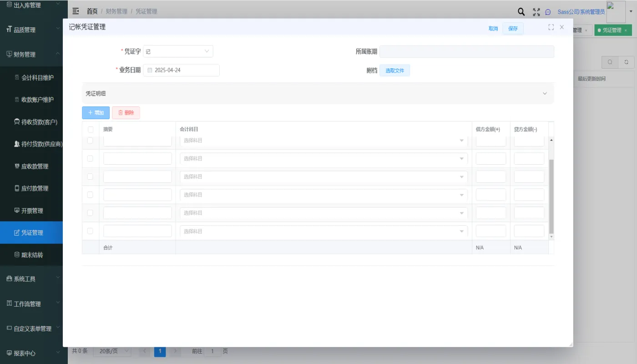Screen dimensions: 637x364
Task: Close the green 凭证管理 tab via its x
Action: pyautogui.click(x=626, y=30)
